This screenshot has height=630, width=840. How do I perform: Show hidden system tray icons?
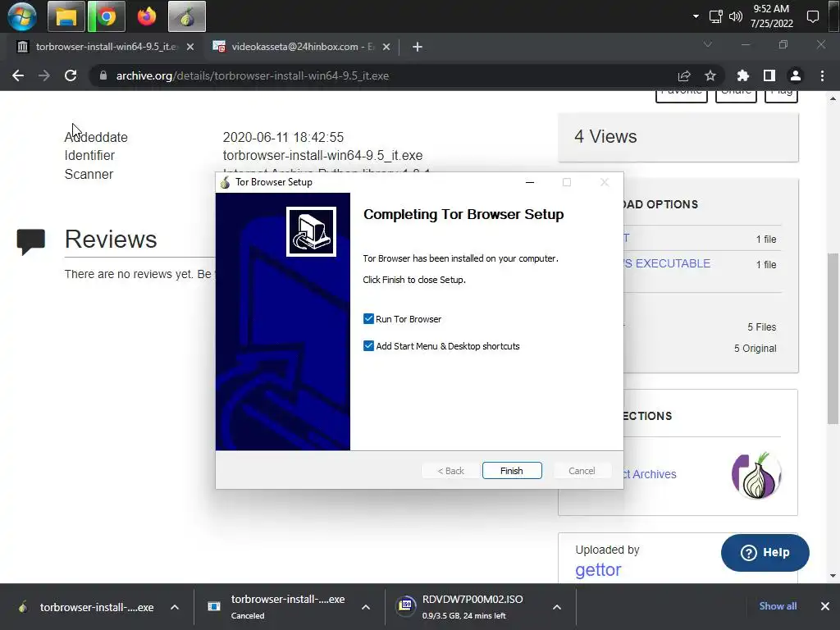696,16
